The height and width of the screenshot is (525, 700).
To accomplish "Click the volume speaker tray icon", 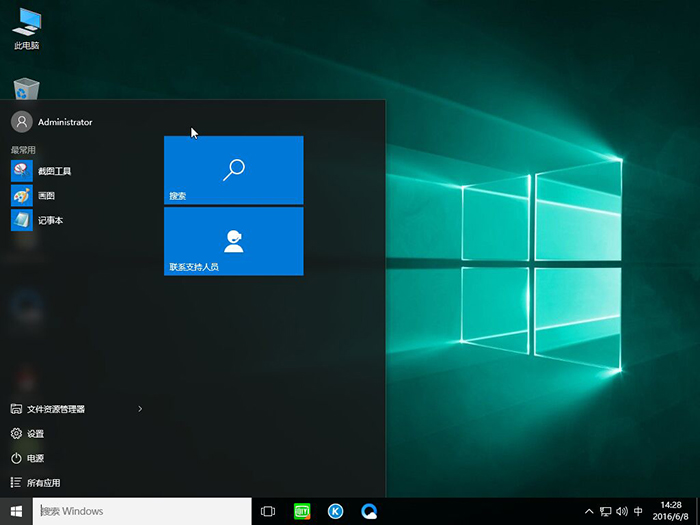I will pos(621,511).
